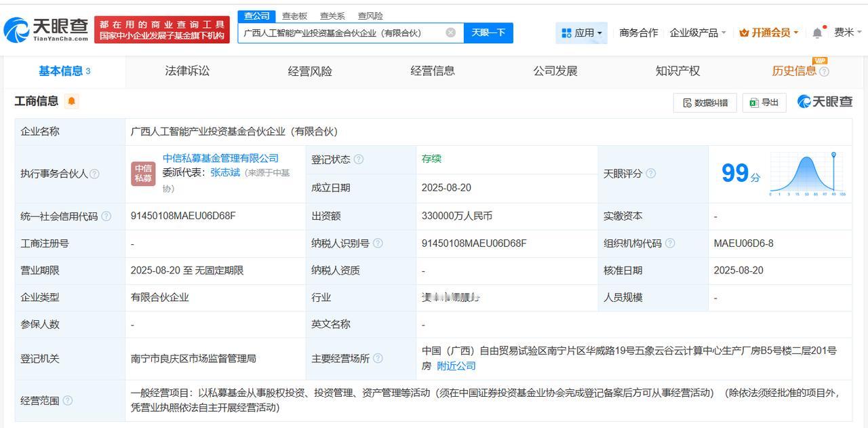
Task: Click the 中信私募 company logo badge
Action: click(143, 174)
